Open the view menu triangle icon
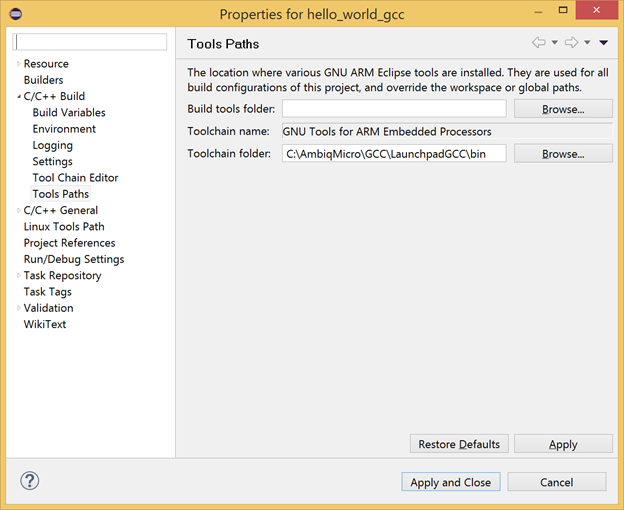Screen dimensions: 624x510 [603, 43]
